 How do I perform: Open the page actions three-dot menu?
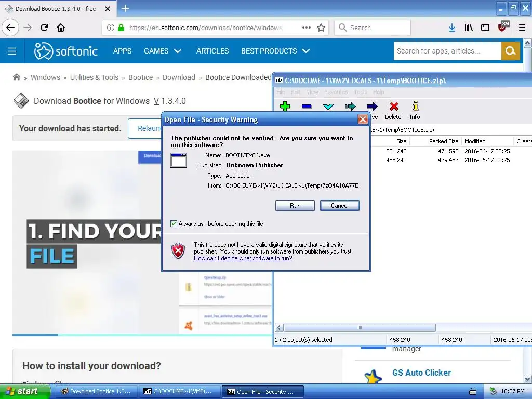point(307,28)
